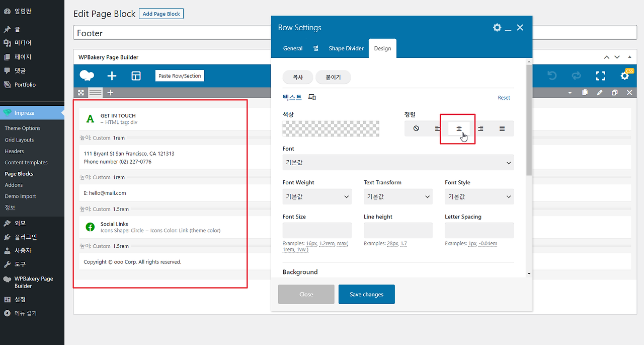Select the Design tab
The image size is (644, 345).
[382, 48]
